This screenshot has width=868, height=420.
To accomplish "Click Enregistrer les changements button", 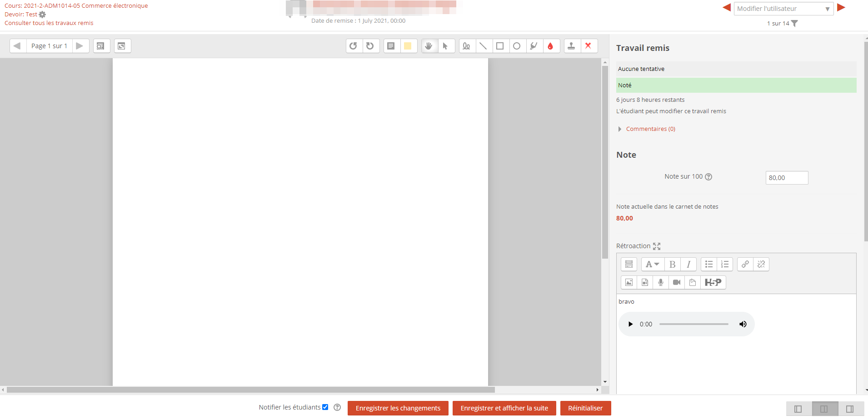I will (398, 408).
